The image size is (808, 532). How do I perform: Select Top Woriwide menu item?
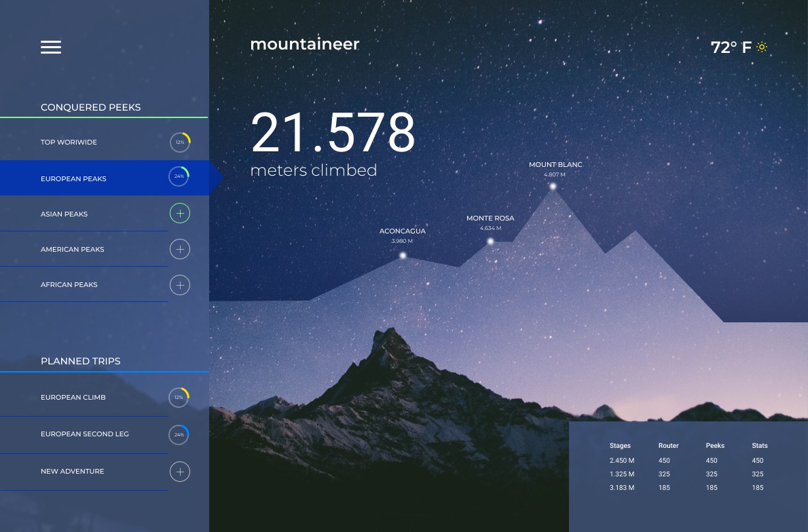coord(104,142)
